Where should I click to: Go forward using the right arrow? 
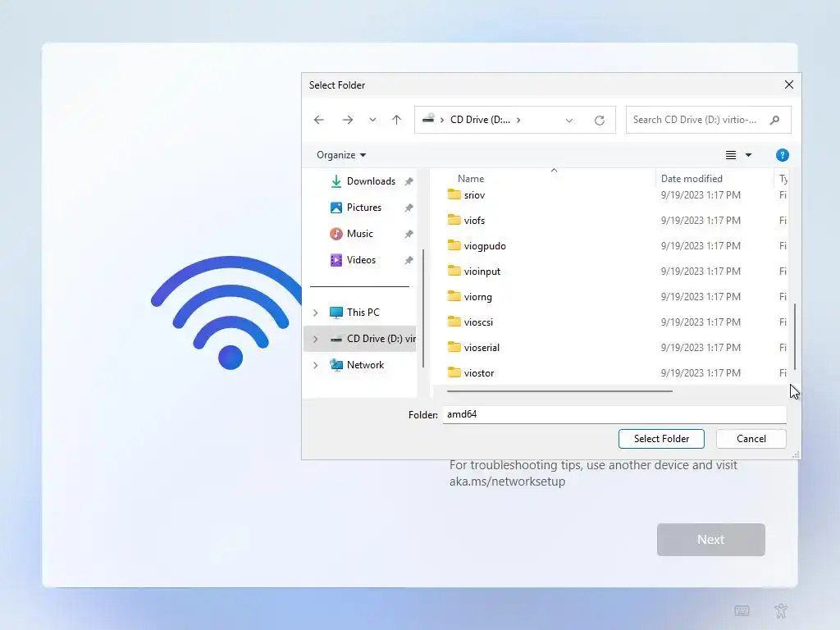tap(348, 120)
